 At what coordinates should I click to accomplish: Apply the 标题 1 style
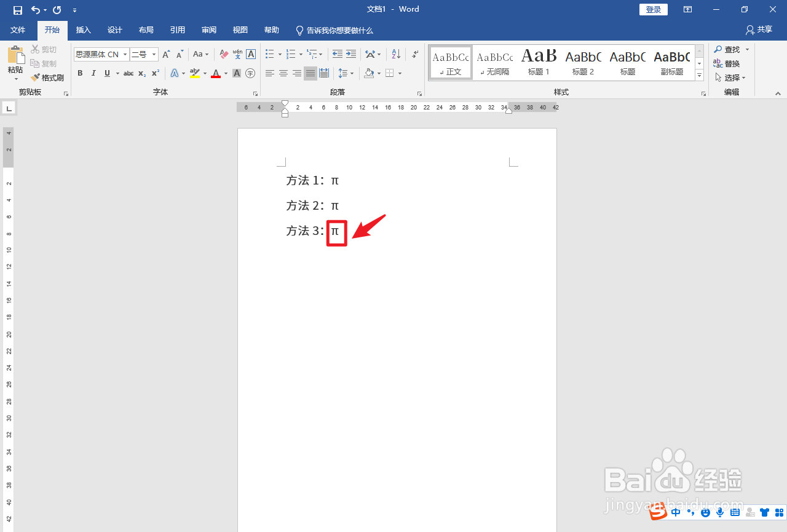point(539,62)
